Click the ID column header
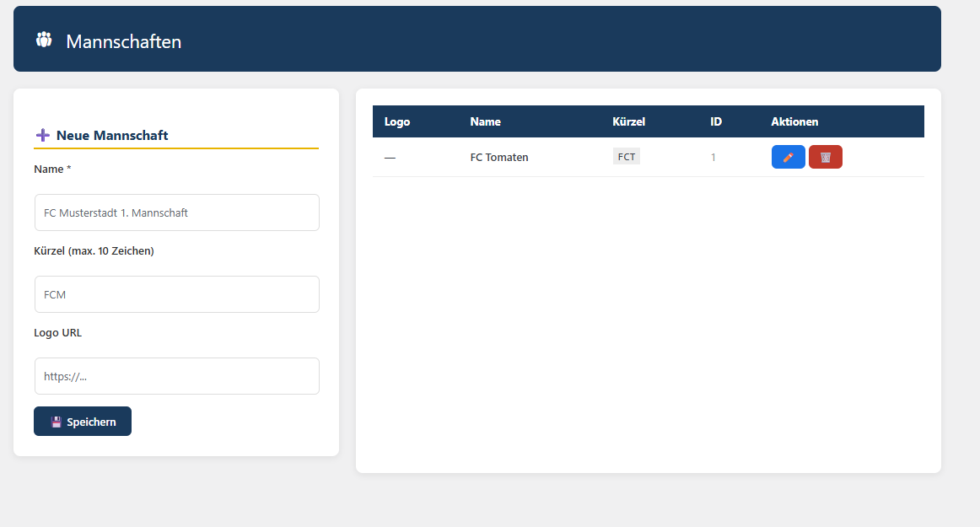This screenshot has height=527, width=980. pos(716,121)
